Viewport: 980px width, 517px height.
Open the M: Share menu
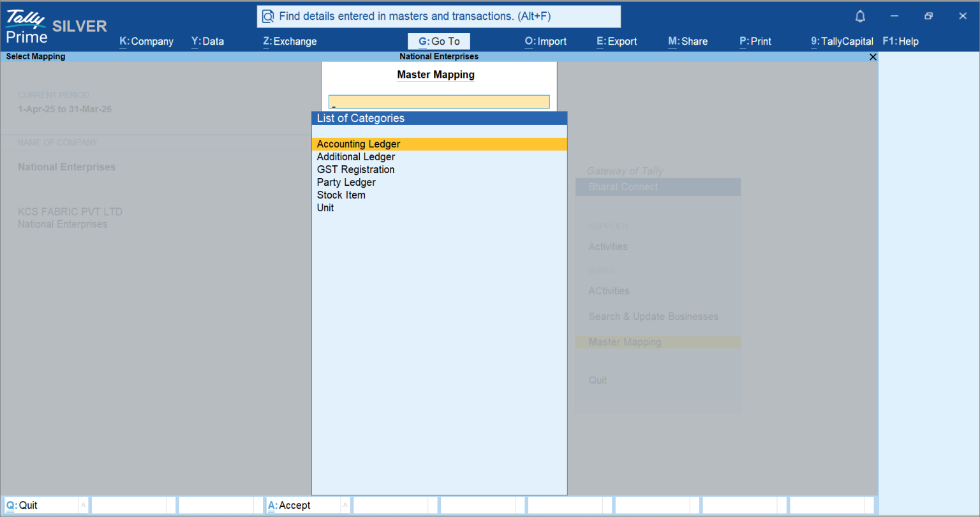(688, 41)
